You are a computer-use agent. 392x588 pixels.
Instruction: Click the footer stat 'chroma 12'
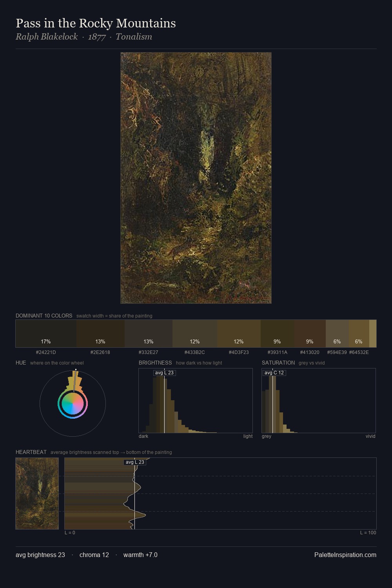coord(94,555)
